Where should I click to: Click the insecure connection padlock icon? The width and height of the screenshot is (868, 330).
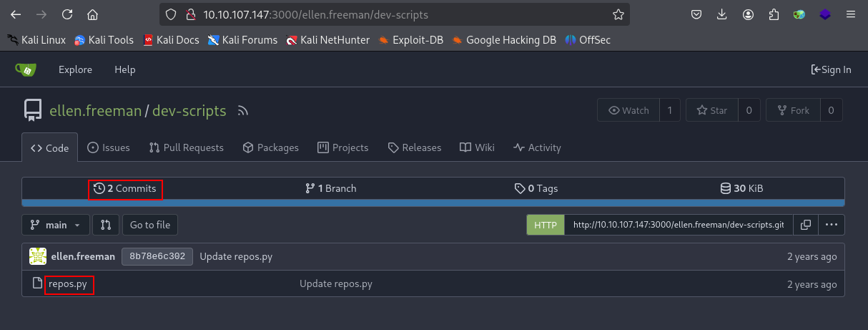190,14
